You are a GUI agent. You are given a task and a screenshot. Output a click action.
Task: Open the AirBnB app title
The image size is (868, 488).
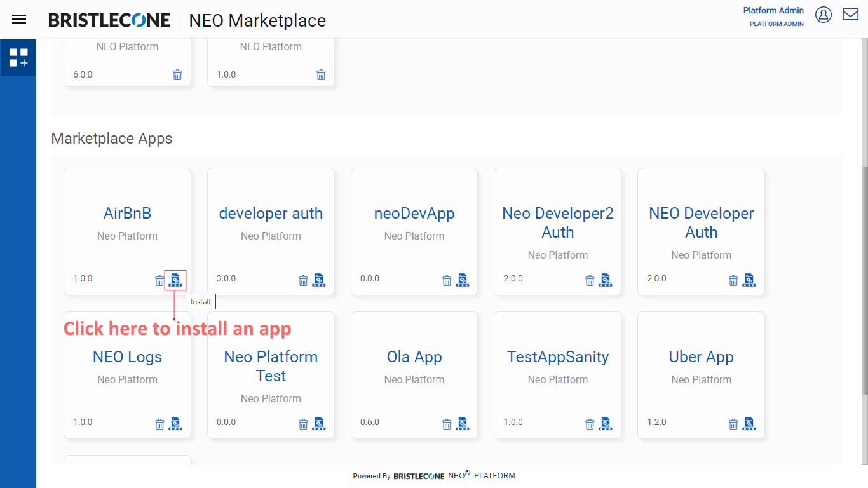click(x=127, y=213)
